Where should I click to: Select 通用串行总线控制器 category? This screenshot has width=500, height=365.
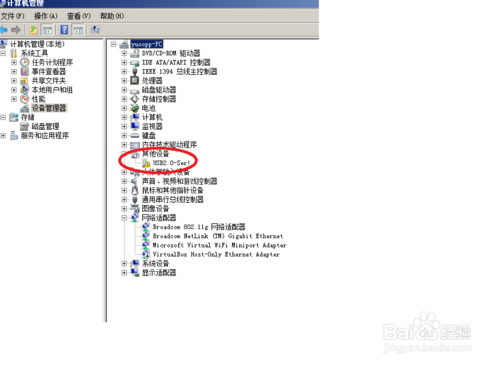point(172,200)
